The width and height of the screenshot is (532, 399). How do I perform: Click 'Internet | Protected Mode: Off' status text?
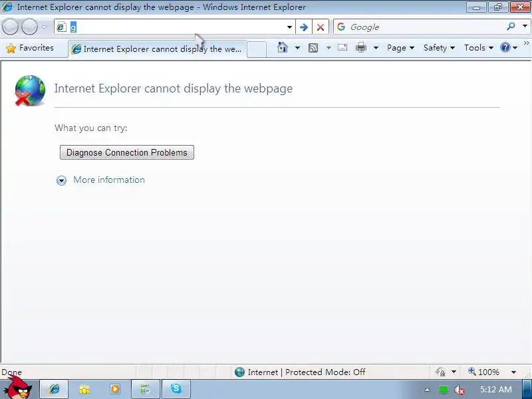pyautogui.click(x=307, y=372)
